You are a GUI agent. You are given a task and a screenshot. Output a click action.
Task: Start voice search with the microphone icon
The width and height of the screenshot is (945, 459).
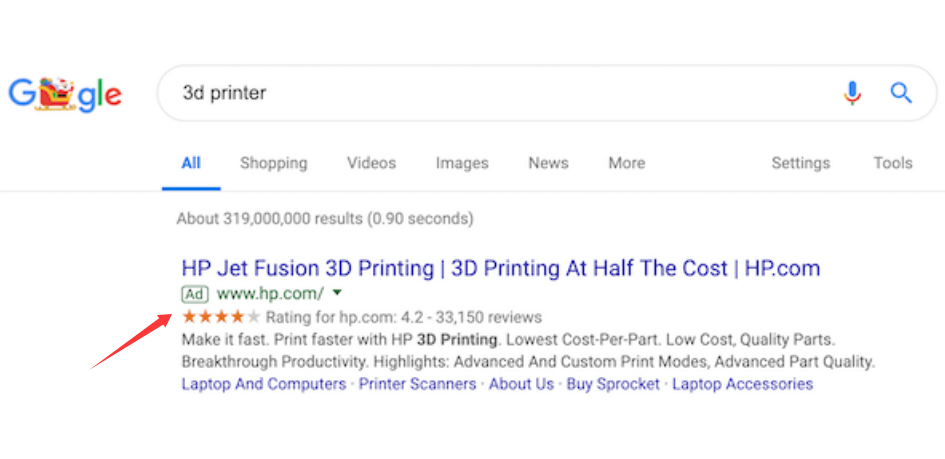point(852,93)
